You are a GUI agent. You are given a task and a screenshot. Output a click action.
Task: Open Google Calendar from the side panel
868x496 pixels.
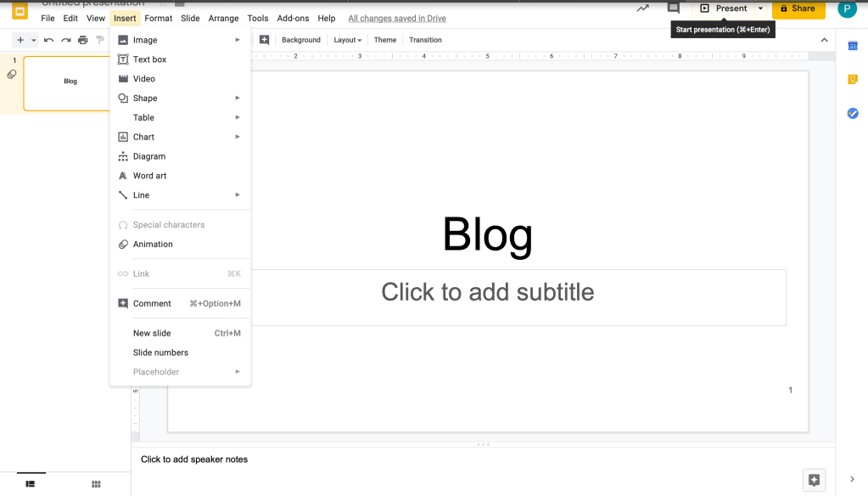(853, 46)
